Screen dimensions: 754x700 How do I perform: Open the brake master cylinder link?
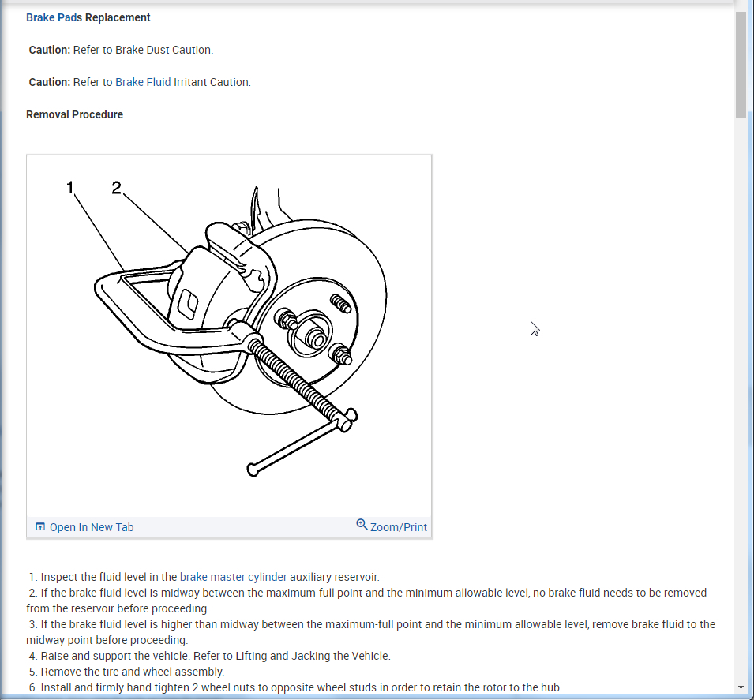tap(233, 577)
